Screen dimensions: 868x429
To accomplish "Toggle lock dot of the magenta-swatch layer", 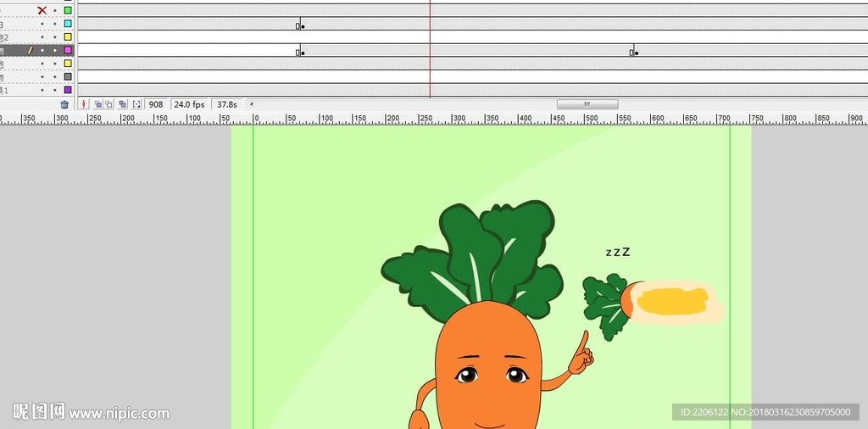I will click(x=55, y=50).
